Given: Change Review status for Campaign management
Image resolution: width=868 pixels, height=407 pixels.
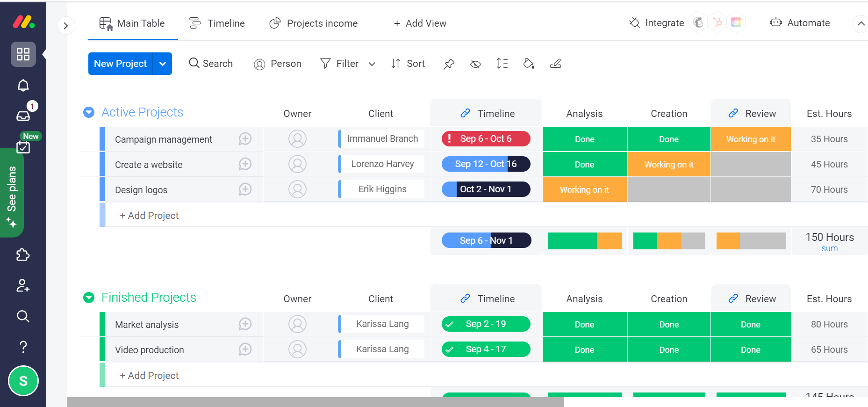Looking at the screenshot, I should [x=751, y=139].
